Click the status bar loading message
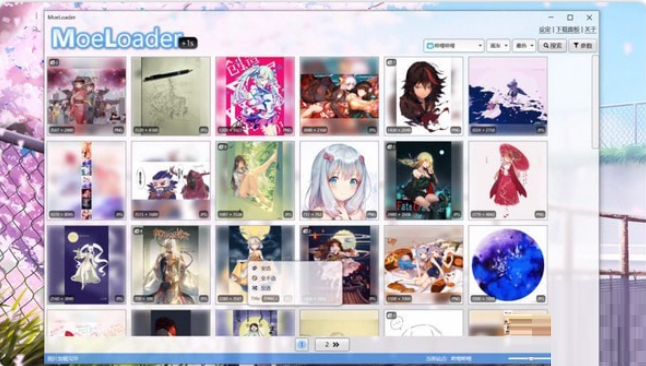This screenshot has height=366, width=646. click(x=63, y=359)
